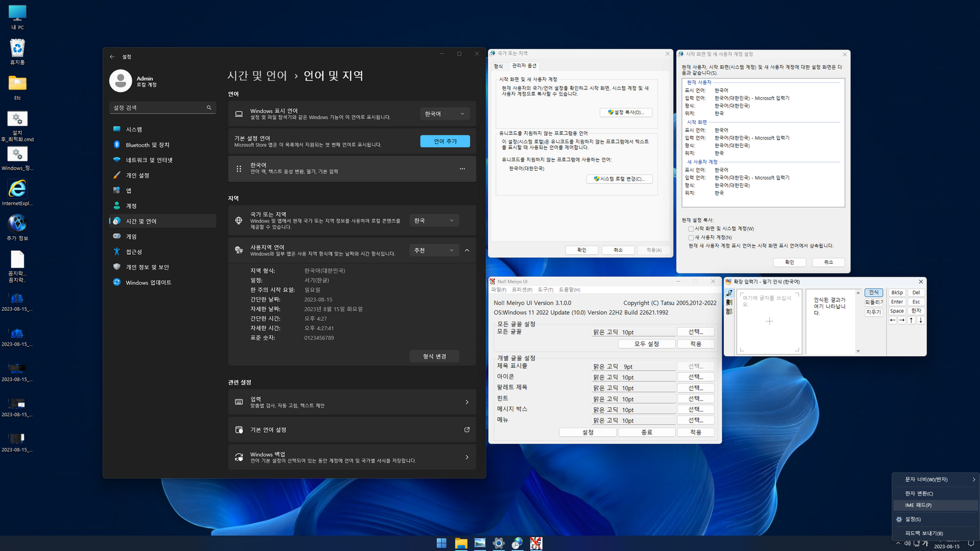Image resolution: width=980 pixels, height=551 pixels.
Task: Collapse 사용지역 언어 section chevron
Action: point(467,250)
